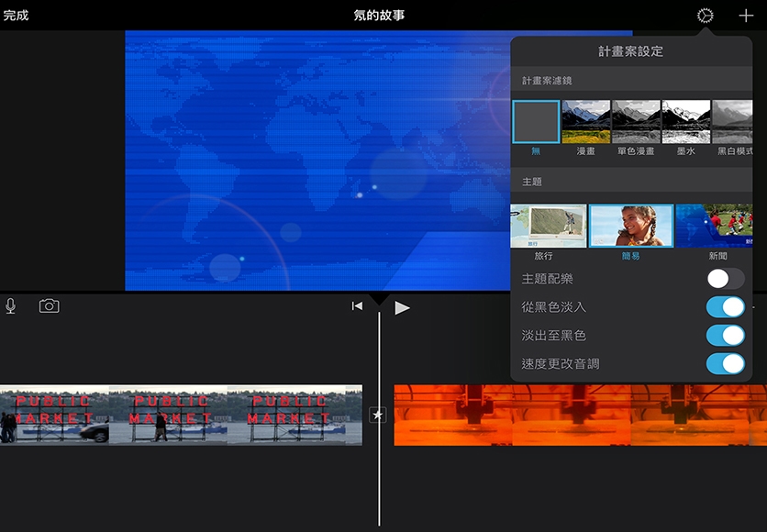Tap 完成 to finish editing

tap(16, 16)
